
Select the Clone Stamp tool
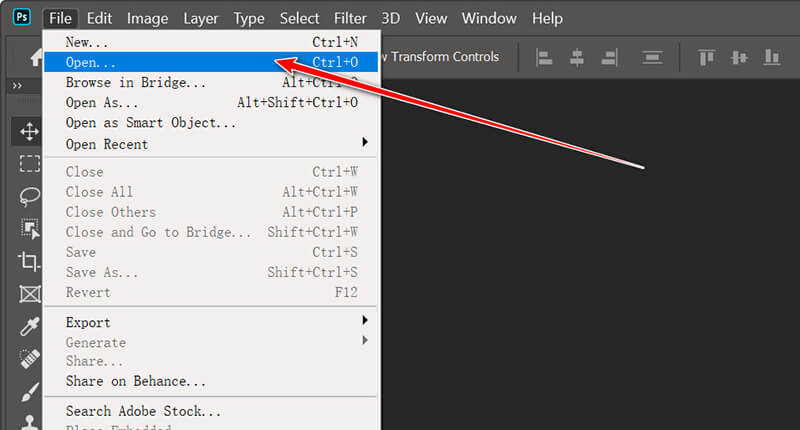[30, 422]
